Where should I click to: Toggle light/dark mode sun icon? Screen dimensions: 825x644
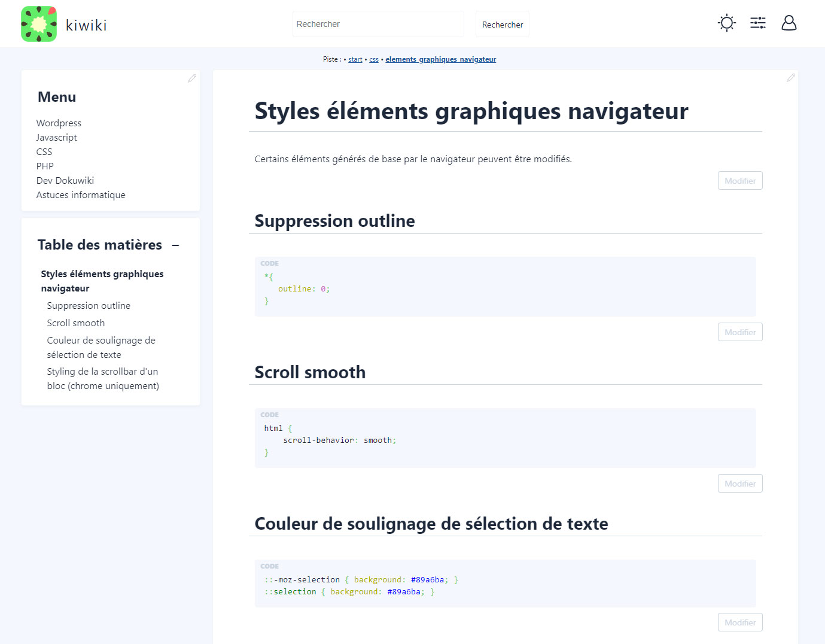727,23
